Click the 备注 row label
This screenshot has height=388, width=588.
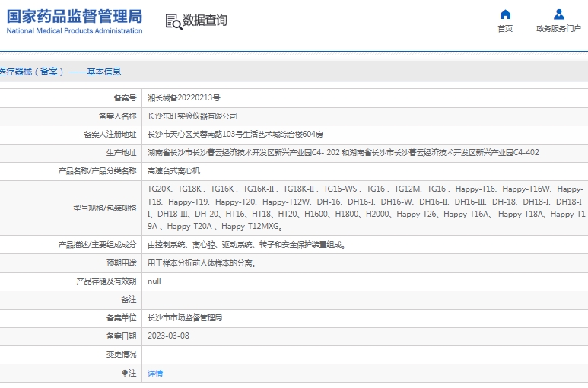129,300
